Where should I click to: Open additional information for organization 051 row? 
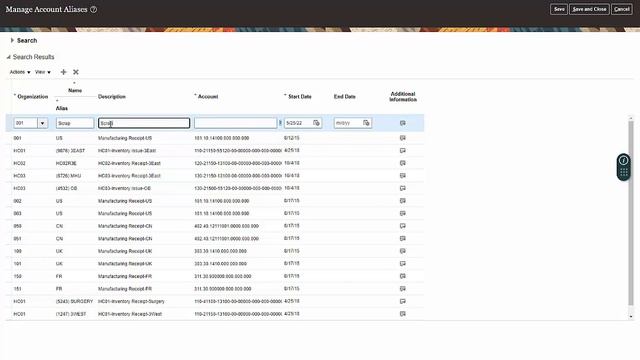[x=403, y=238]
